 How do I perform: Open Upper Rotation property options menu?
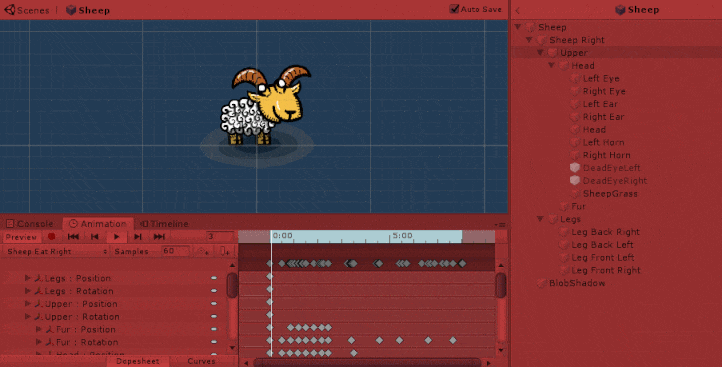(214, 317)
